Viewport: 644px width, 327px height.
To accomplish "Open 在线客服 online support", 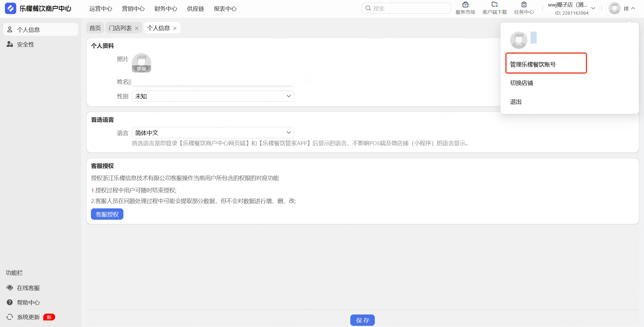I will 28,288.
